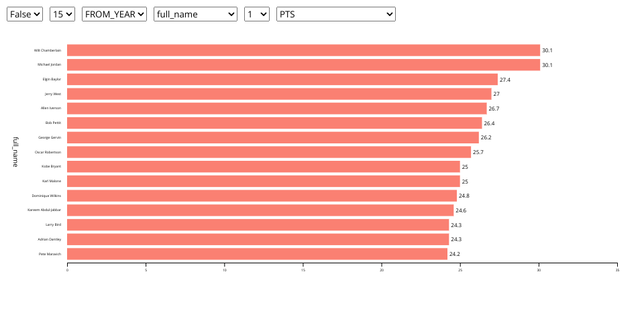Expand the PTS metric dropdown
This screenshot has width=644, height=335.
click(x=335, y=14)
